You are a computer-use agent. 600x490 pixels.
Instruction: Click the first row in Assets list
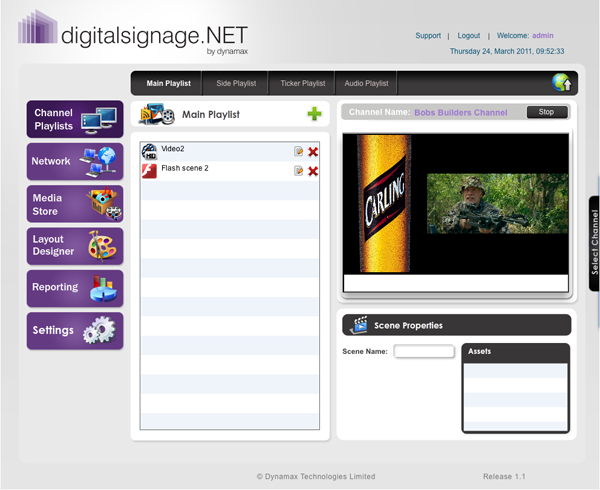point(515,371)
